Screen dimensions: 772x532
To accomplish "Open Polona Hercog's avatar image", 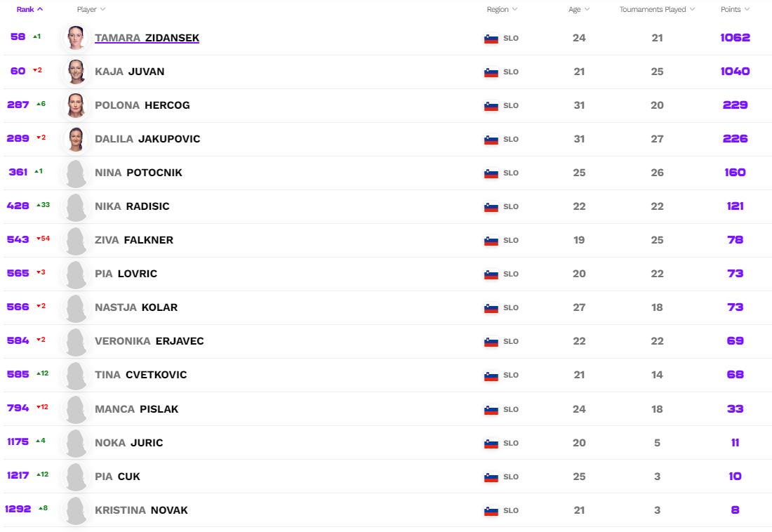I will [76, 105].
